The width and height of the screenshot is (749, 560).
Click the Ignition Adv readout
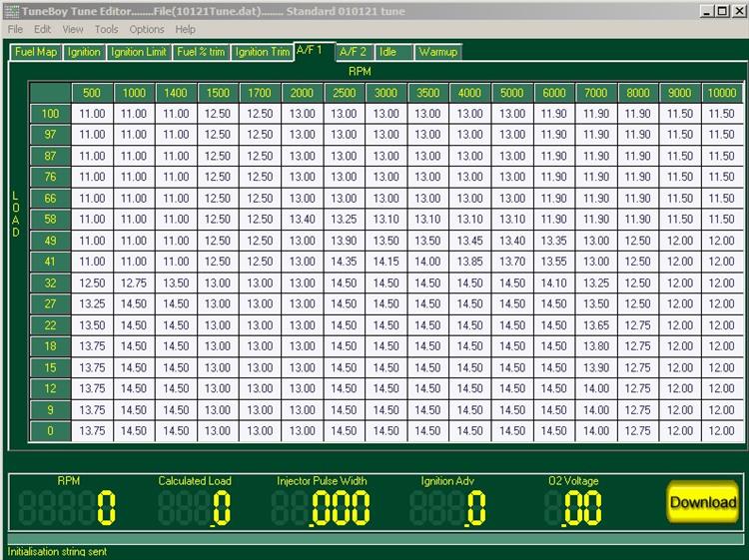[447, 508]
